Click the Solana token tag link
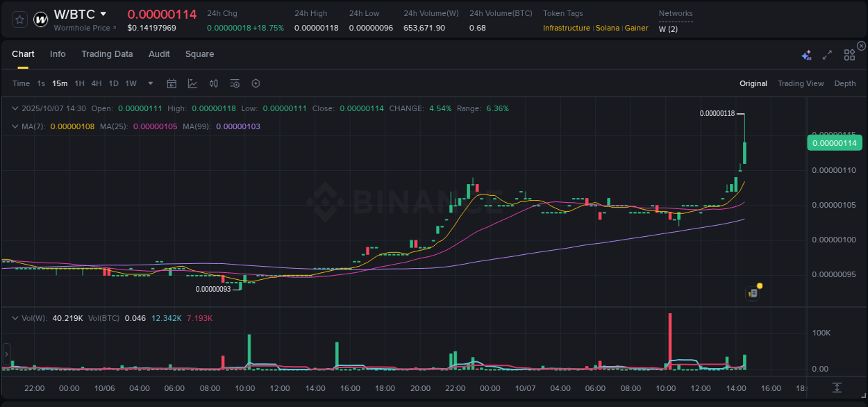The width and height of the screenshot is (868, 407). coord(608,28)
